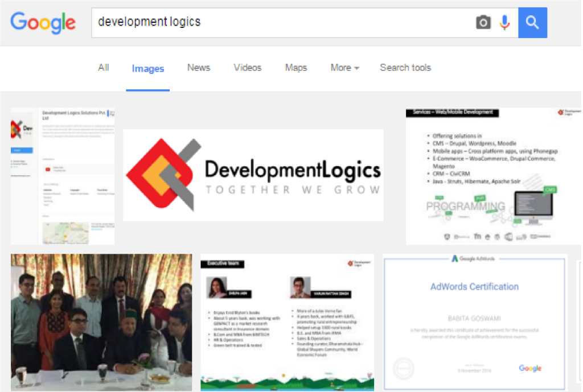Open the Maps search results
583x392 pixels.
click(x=295, y=67)
